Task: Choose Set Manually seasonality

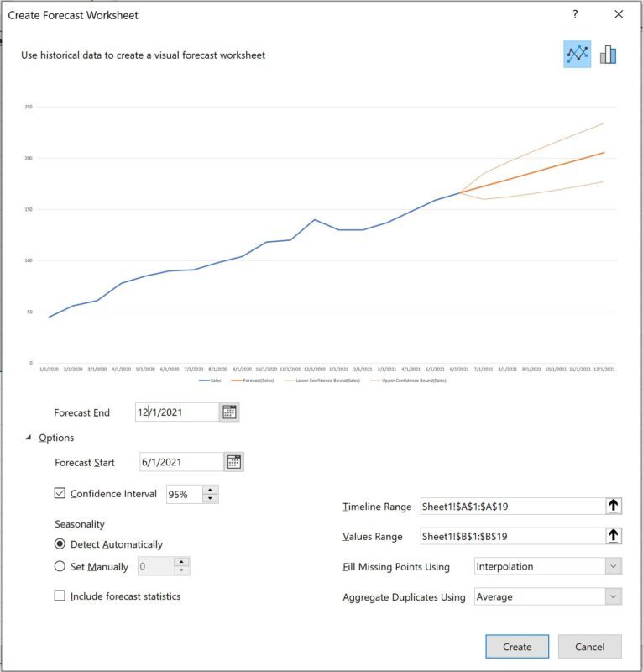Action: pos(60,566)
